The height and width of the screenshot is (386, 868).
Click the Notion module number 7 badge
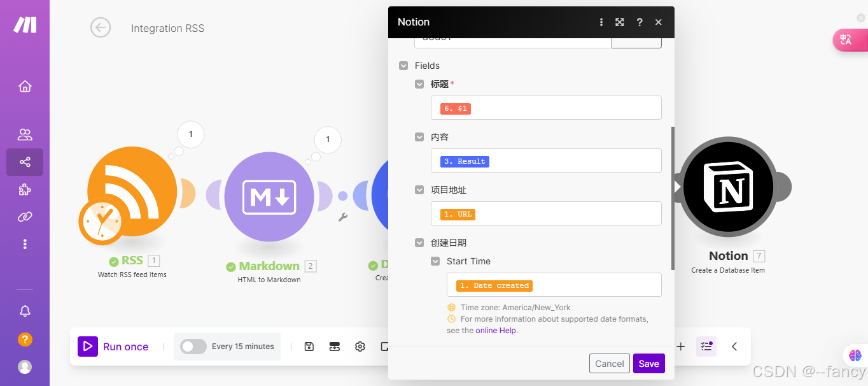click(x=759, y=256)
